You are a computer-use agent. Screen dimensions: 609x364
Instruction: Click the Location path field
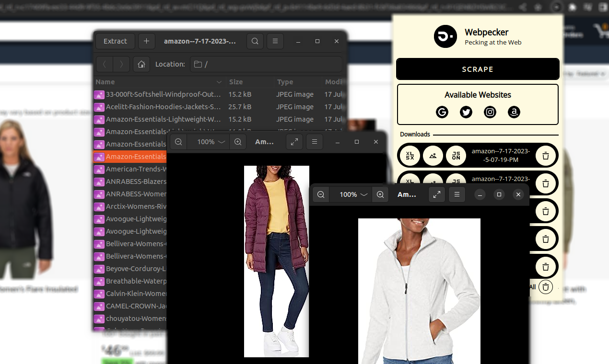coord(266,64)
